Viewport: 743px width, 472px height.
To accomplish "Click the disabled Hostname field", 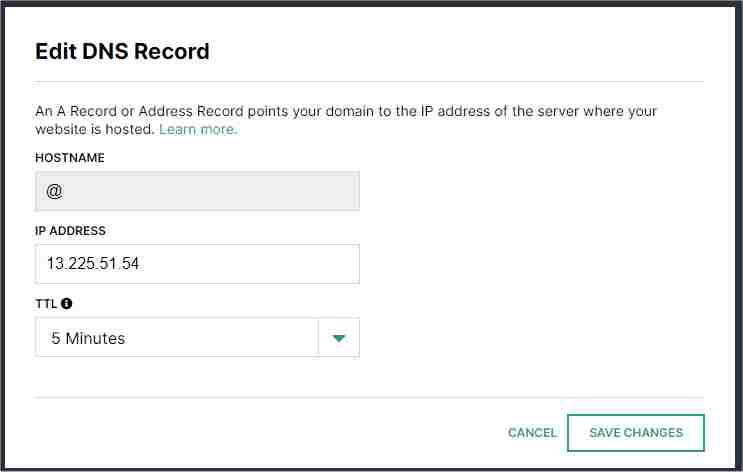I will [x=197, y=191].
